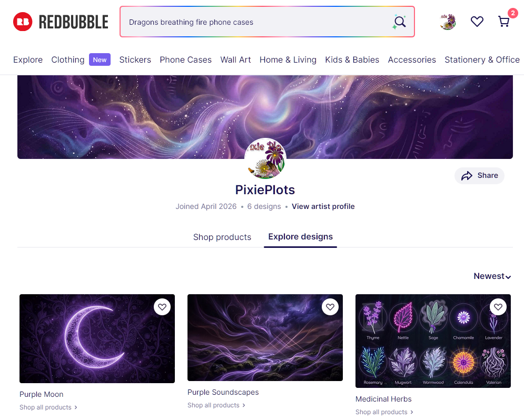Open the shopping cart icon
This screenshot has width=524, height=420.
[504, 22]
